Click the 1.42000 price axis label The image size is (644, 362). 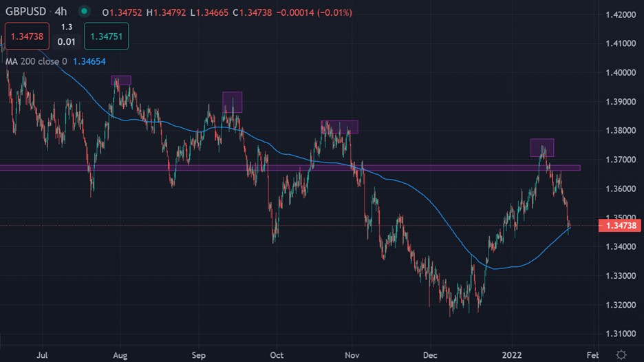pyautogui.click(x=621, y=14)
